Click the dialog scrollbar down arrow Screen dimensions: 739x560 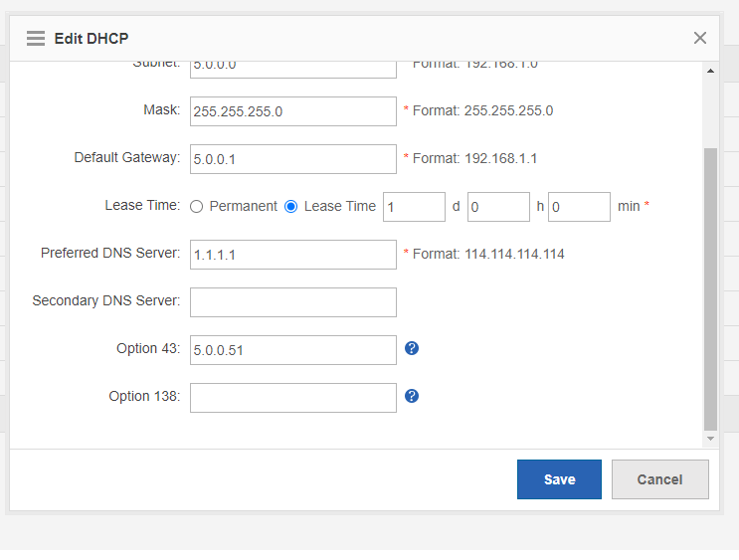(x=710, y=439)
